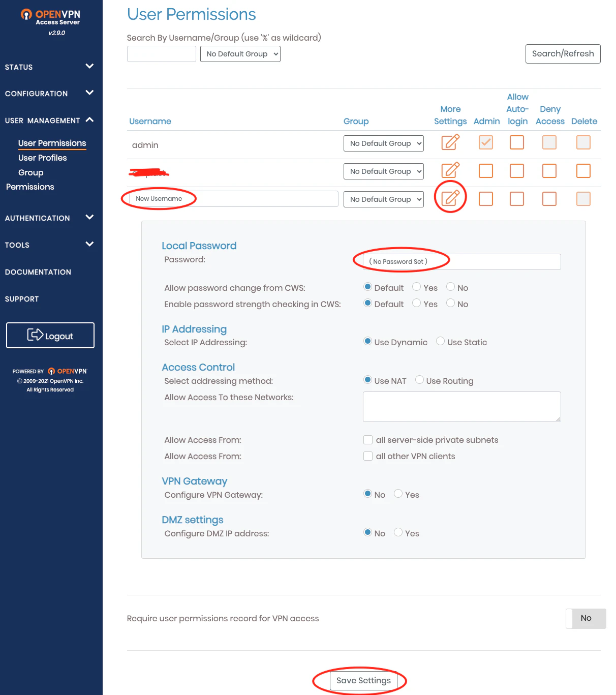This screenshot has width=616, height=695.
Task: Click the Logout button
Action: tap(50, 336)
